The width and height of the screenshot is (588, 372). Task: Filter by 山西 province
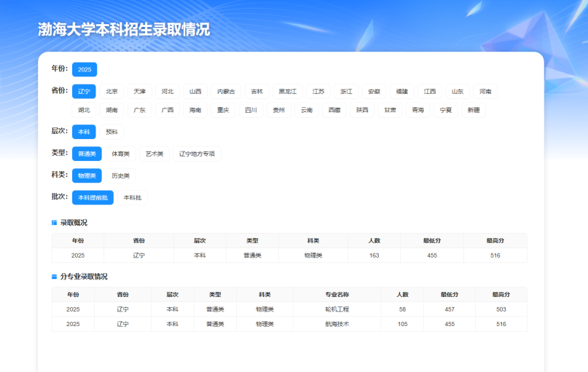[x=195, y=92]
